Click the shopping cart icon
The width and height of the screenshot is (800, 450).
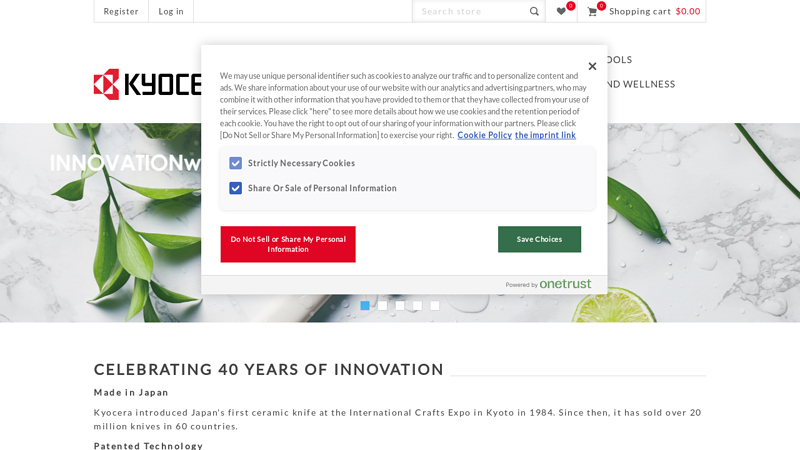pos(592,11)
